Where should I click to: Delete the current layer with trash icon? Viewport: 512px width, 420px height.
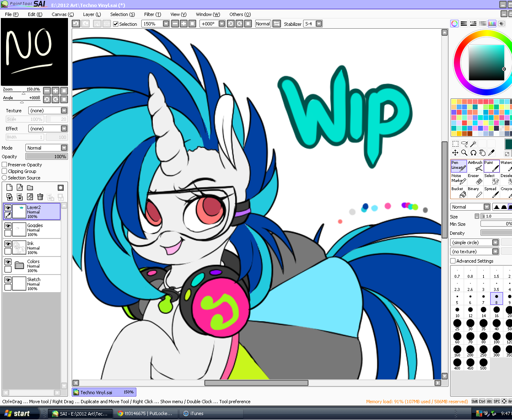[40, 197]
